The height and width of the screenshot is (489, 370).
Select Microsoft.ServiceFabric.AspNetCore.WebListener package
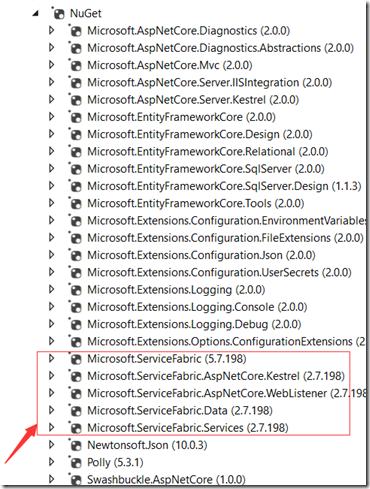pyautogui.click(x=227, y=393)
